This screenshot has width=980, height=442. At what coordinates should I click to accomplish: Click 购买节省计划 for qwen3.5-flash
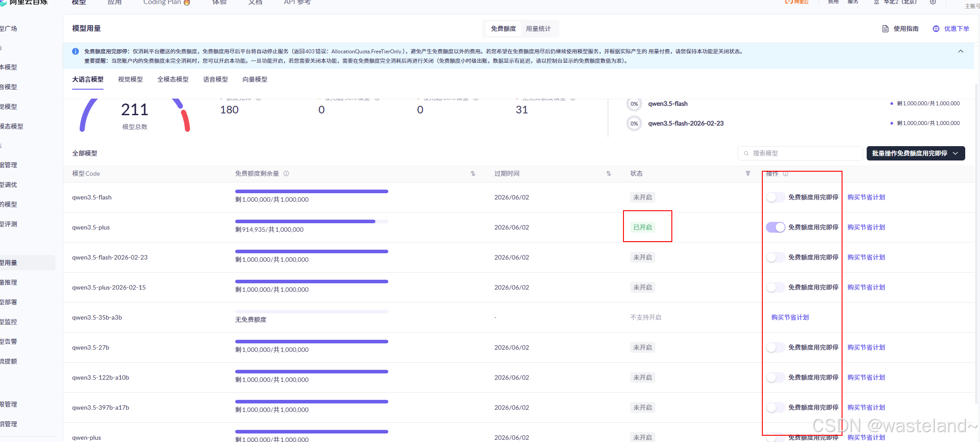click(x=866, y=197)
